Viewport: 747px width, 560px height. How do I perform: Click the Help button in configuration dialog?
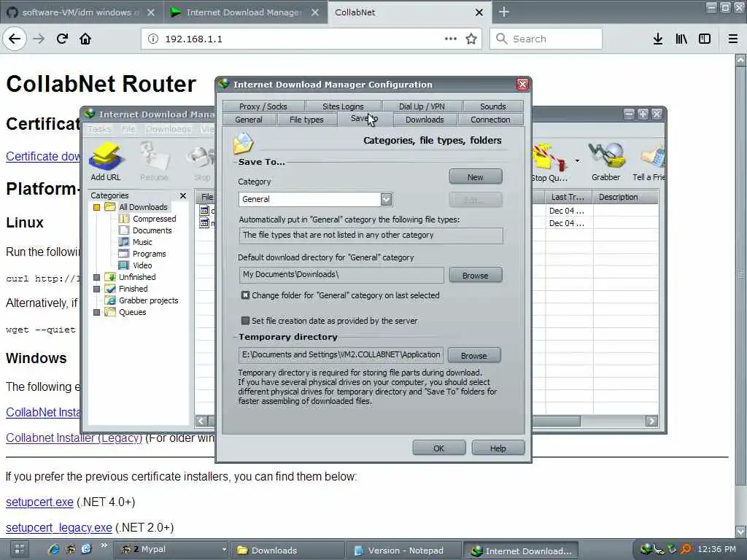point(498,448)
